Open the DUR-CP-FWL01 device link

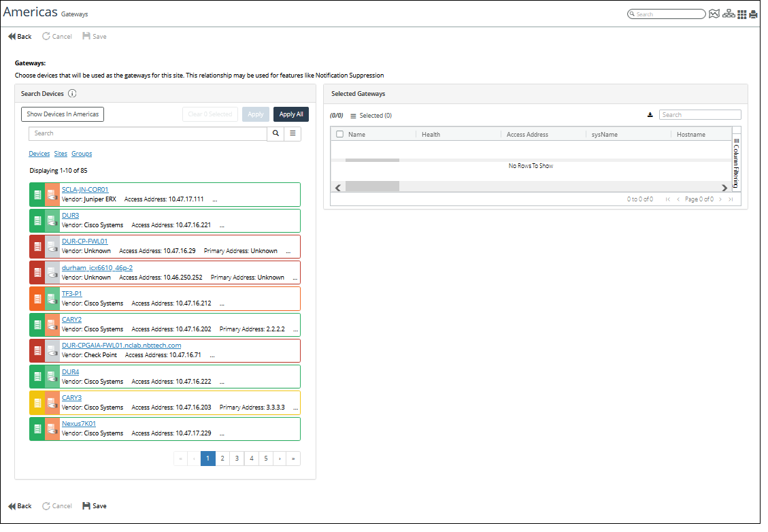[x=84, y=242]
